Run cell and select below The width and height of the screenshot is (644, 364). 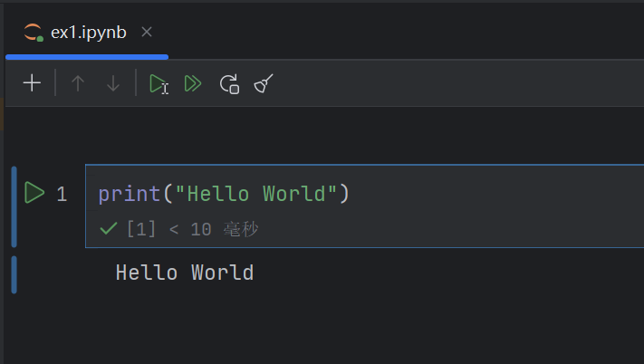point(159,84)
